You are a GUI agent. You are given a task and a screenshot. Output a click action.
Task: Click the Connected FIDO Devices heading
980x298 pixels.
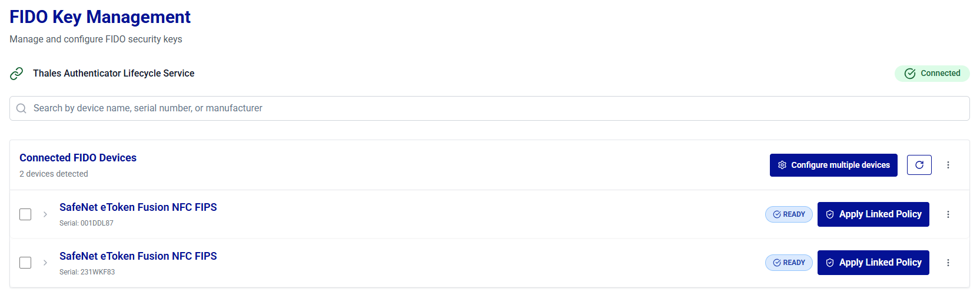tap(78, 158)
